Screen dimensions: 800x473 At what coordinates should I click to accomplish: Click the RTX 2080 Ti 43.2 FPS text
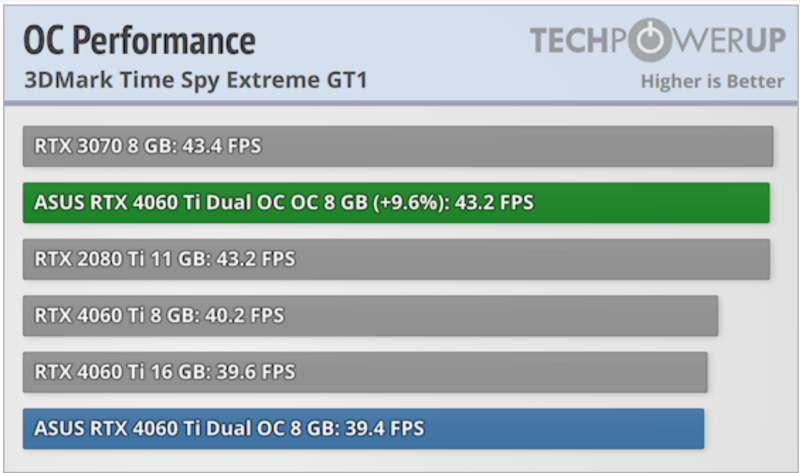(x=256, y=259)
